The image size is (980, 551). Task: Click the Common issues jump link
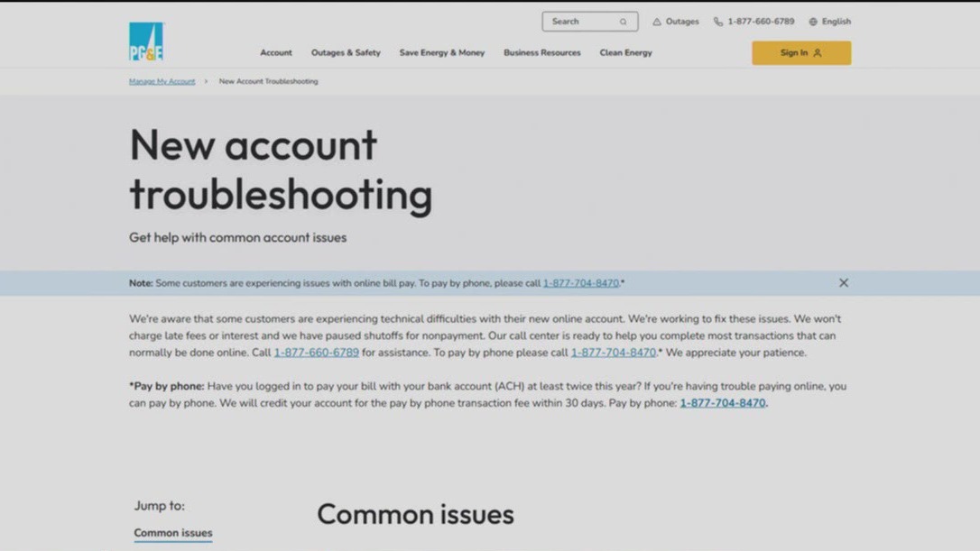(x=171, y=533)
